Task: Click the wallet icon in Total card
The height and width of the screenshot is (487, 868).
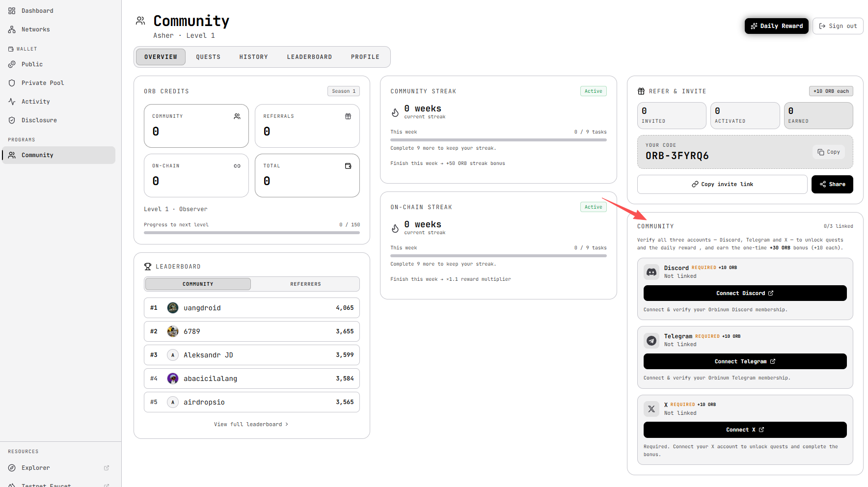Action: (x=348, y=166)
